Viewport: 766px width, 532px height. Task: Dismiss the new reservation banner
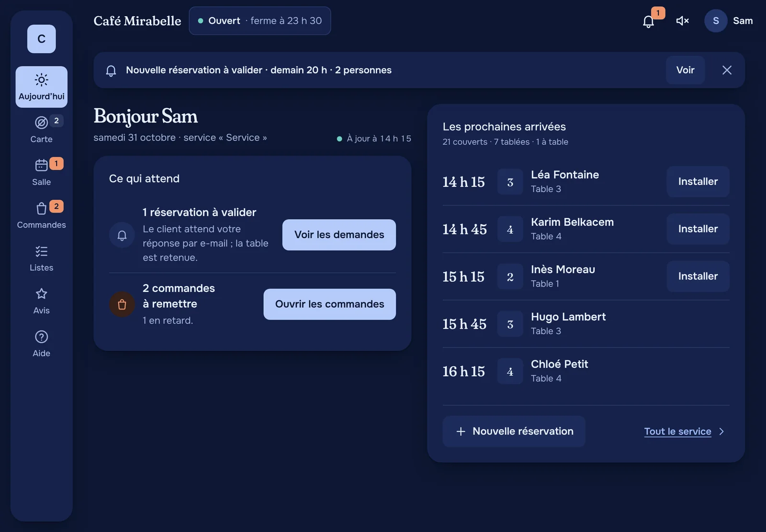(727, 70)
